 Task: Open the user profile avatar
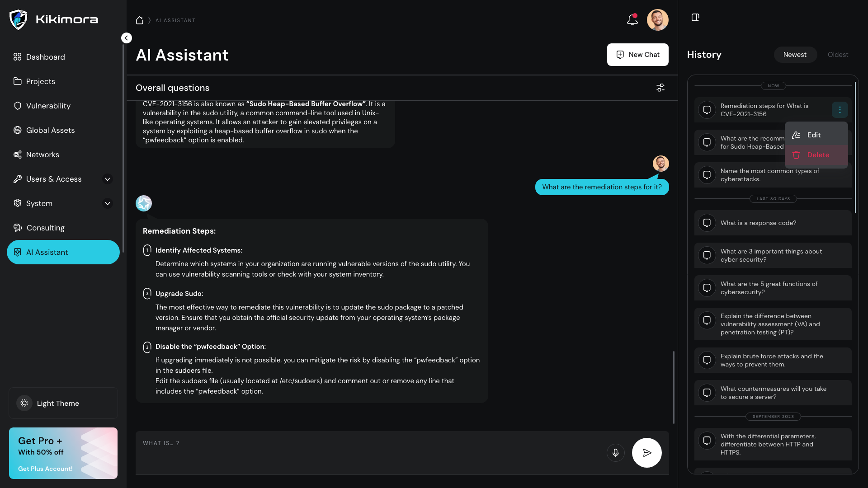[x=657, y=20]
